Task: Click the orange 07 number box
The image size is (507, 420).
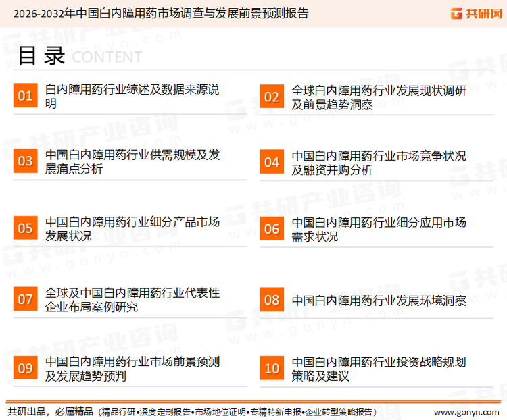Action: (25, 299)
